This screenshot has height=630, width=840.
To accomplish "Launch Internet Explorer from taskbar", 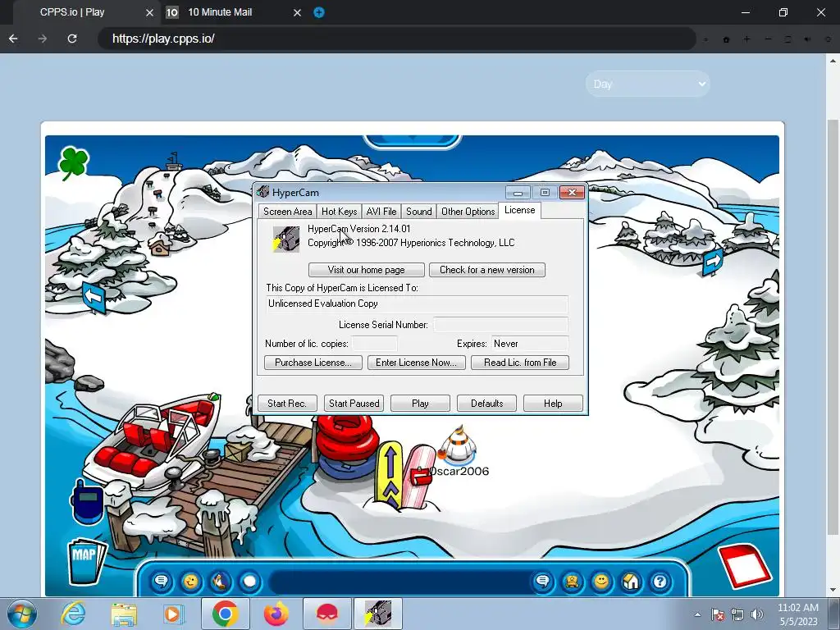I will point(73,614).
